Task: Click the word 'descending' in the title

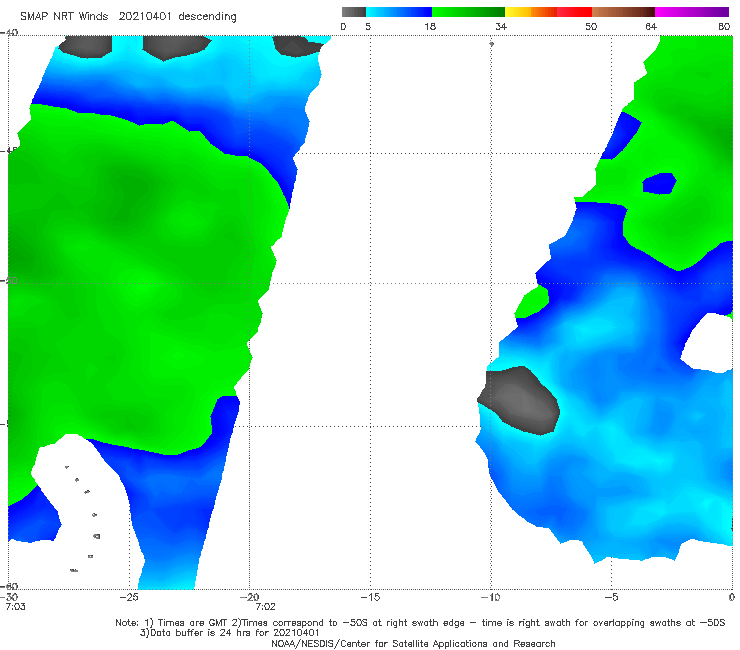Action: [x=207, y=17]
